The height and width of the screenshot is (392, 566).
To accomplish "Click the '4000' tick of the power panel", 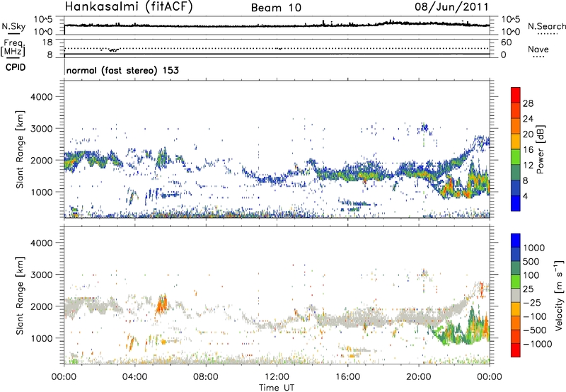I will (x=41, y=97).
